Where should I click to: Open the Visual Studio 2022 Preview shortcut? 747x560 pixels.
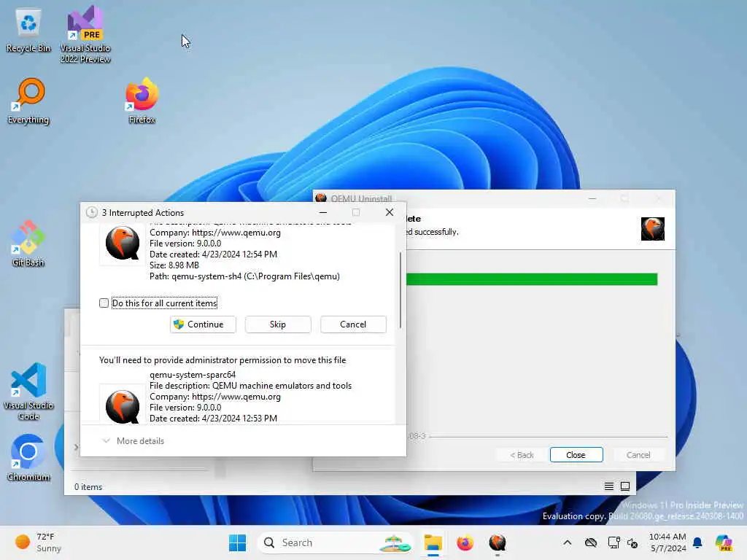[85, 34]
